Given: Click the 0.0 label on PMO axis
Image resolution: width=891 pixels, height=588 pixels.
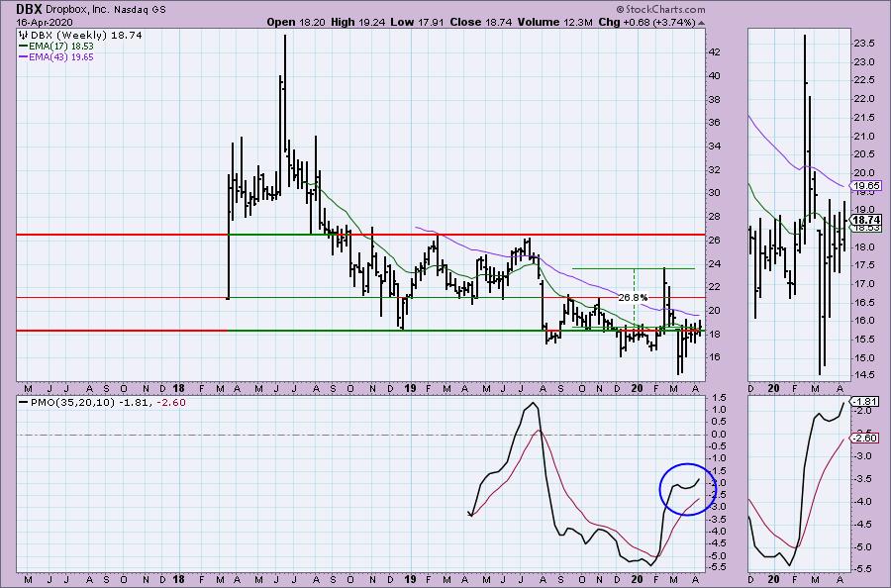Looking at the screenshot, I should click(717, 435).
